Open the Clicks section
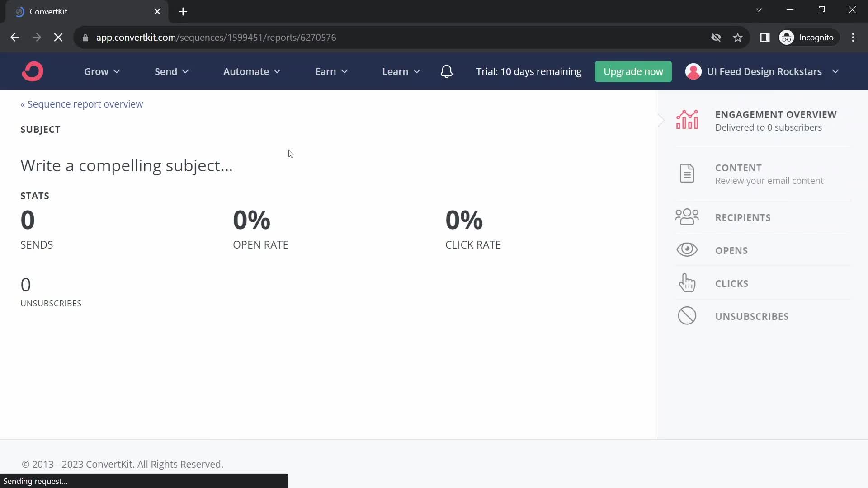Screen dimensions: 868x488 (762, 283)
